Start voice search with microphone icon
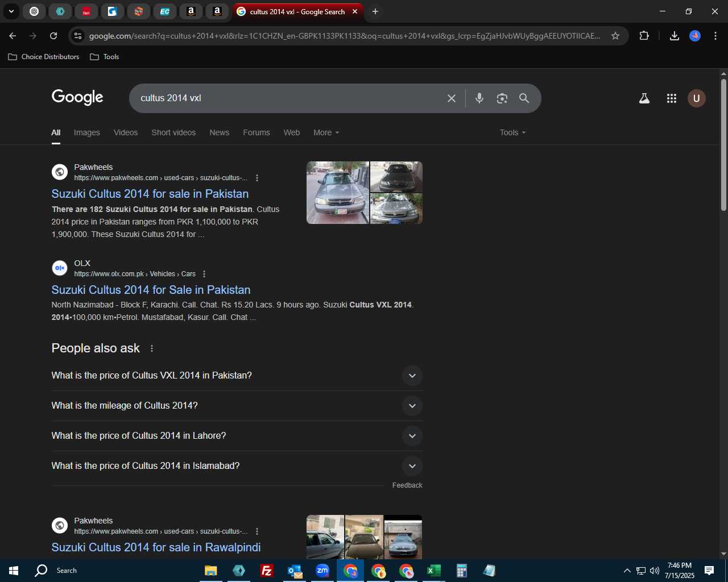Image resolution: width=728 pixels, height=582 pixels. coord(479,98)
